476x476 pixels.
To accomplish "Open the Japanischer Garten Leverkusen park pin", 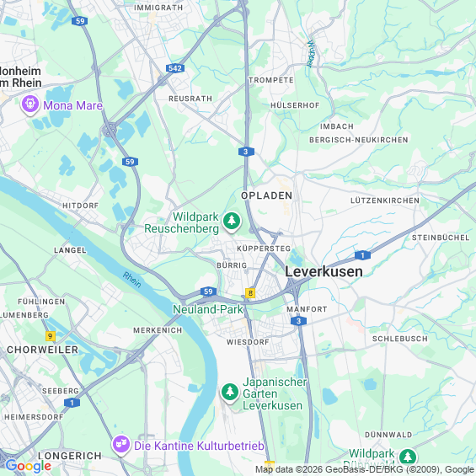I will [x=230, y=393].
